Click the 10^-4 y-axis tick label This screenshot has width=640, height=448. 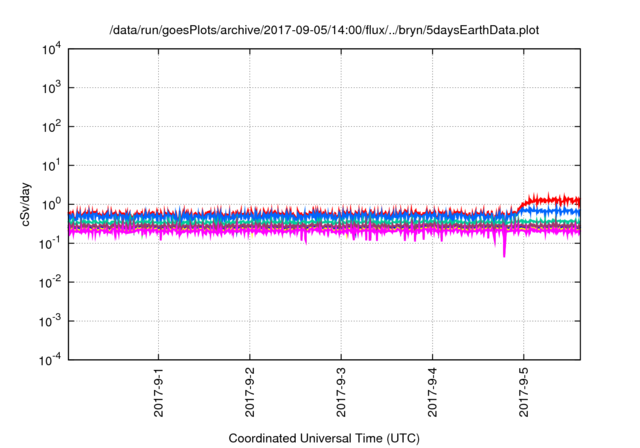tap(50, 360)
